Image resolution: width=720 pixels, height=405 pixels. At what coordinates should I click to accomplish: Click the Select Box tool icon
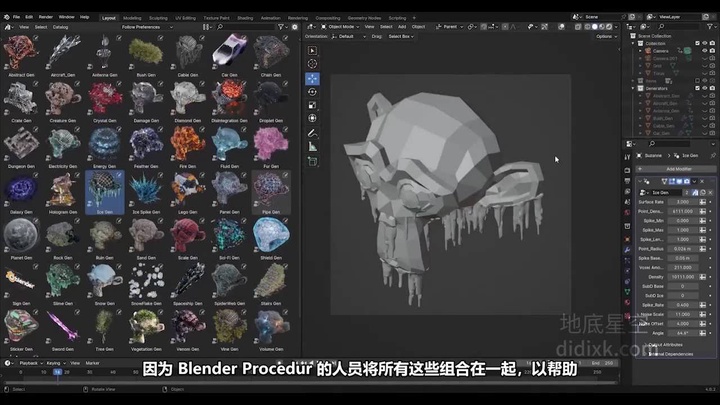(x=312, y=50)
